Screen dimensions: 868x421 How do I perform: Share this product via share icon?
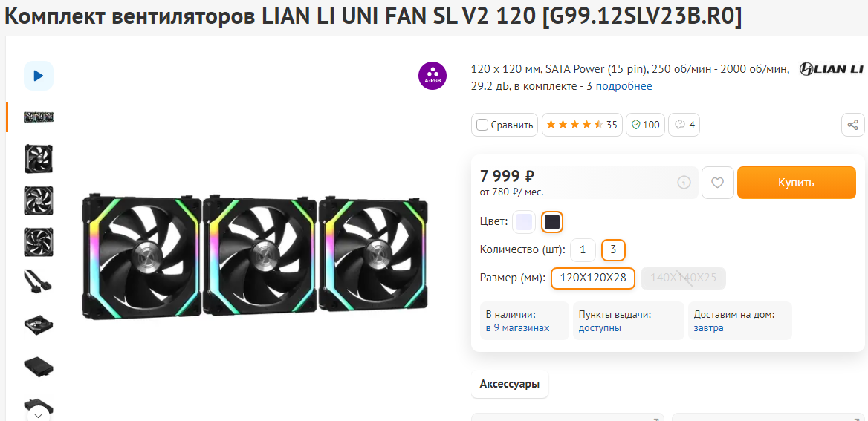pos(852,125)
